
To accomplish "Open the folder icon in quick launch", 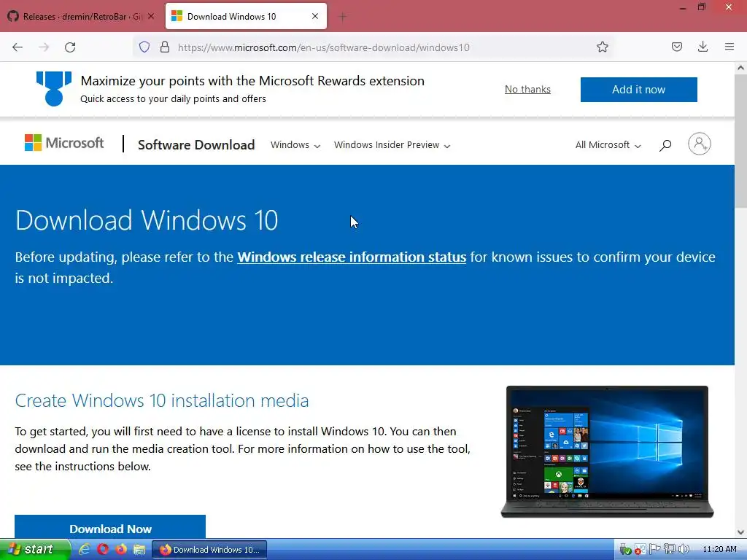I will (139, 550).
